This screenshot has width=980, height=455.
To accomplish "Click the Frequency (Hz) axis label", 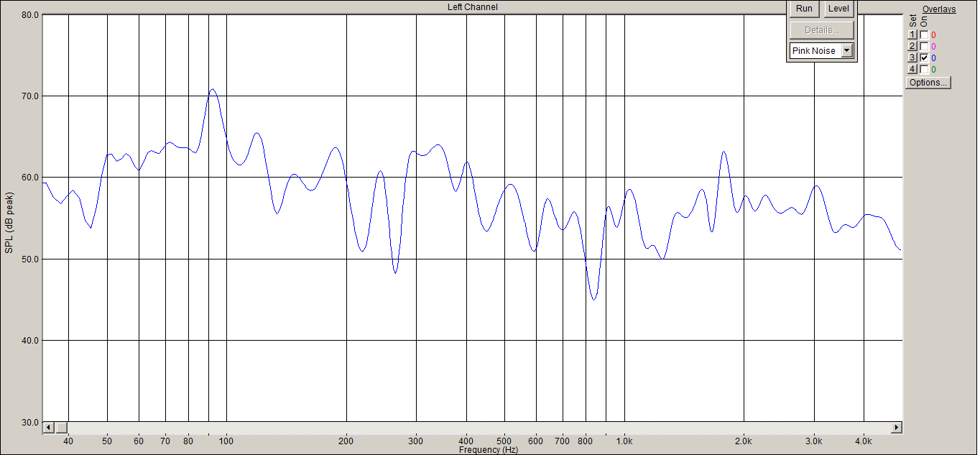I will click(x=489, y=450).
